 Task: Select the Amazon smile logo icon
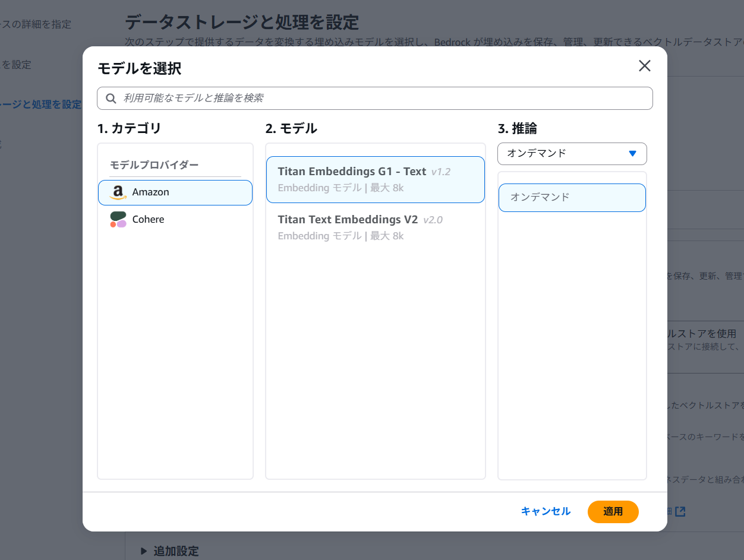coord(117,192)
